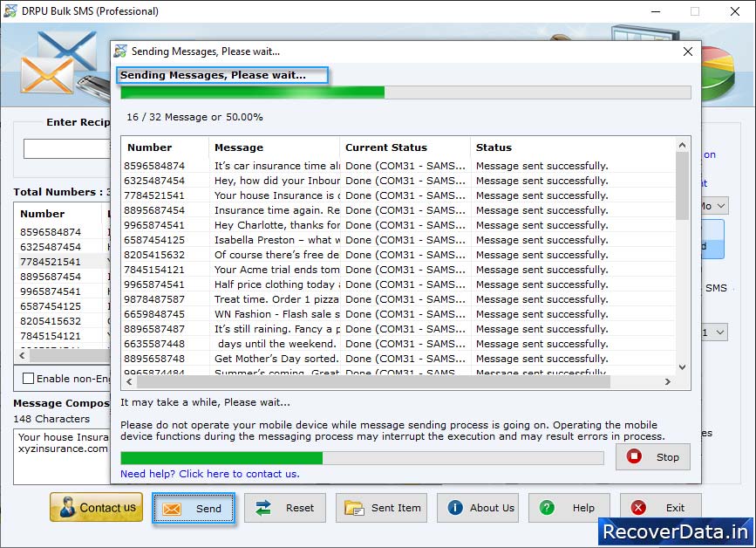Open the Sent Item label

(x=396, y=508)
